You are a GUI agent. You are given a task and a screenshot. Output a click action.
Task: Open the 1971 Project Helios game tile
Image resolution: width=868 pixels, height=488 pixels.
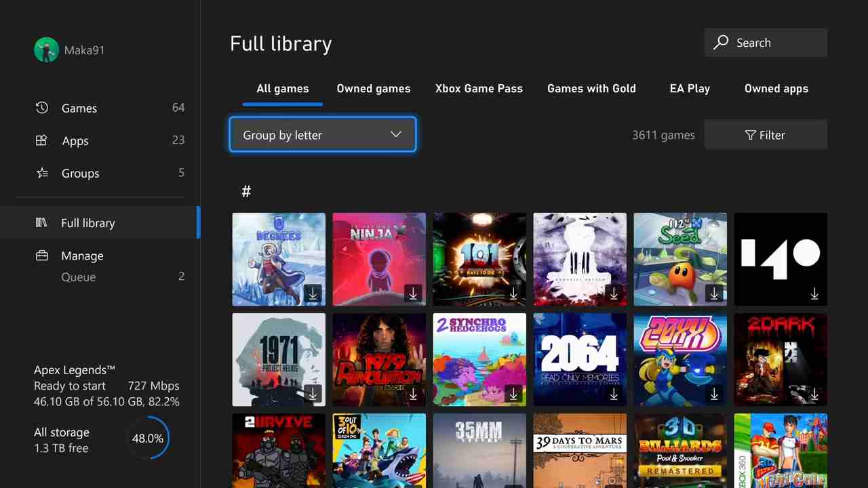279,359
